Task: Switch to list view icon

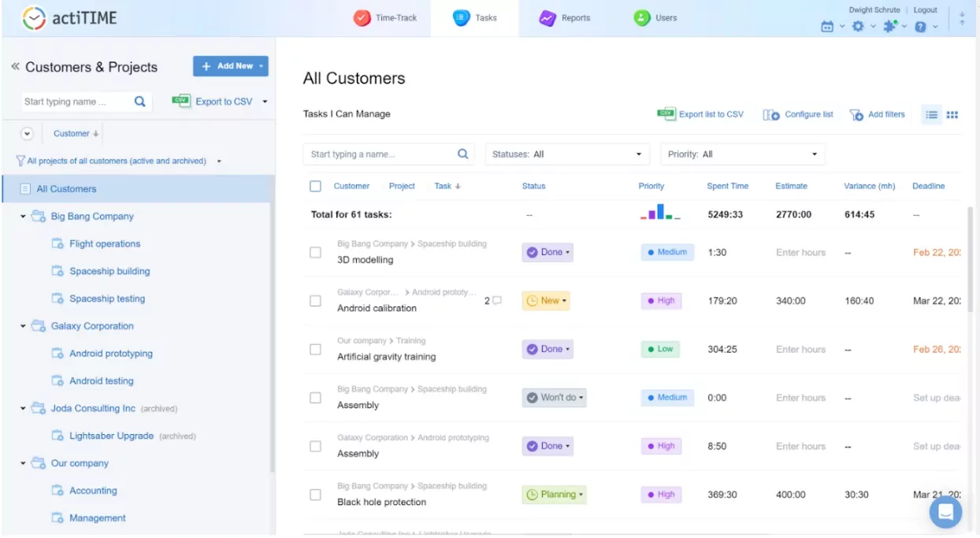Action: tap(931, 115)
